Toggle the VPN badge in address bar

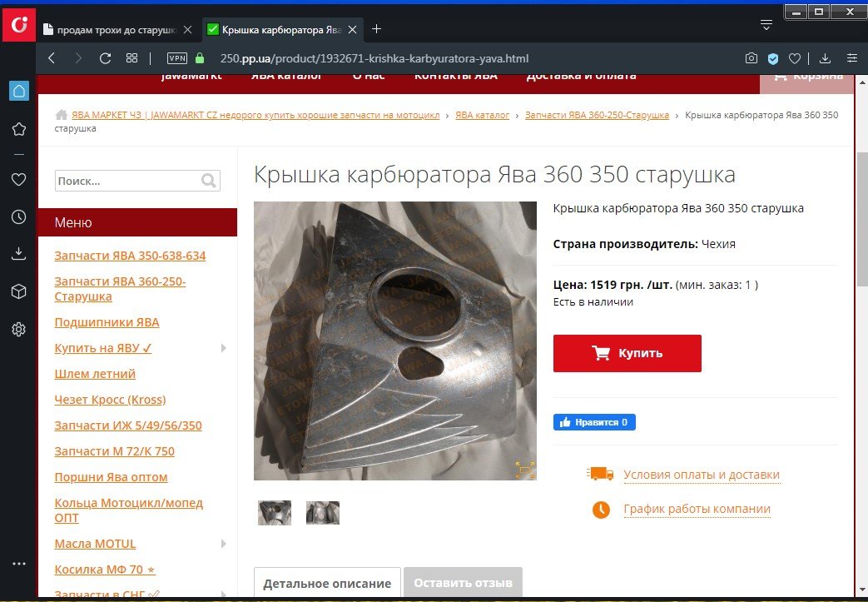[177, 58]
